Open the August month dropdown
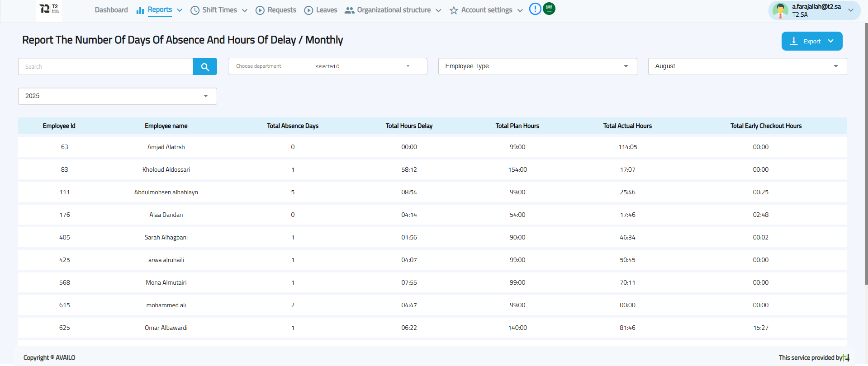This screenshot has width=868, height=366. pos(747,66)
